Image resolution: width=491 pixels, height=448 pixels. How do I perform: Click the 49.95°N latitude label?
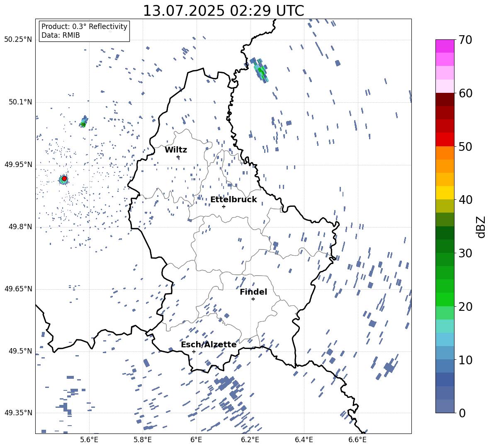[x=18, y=164]
